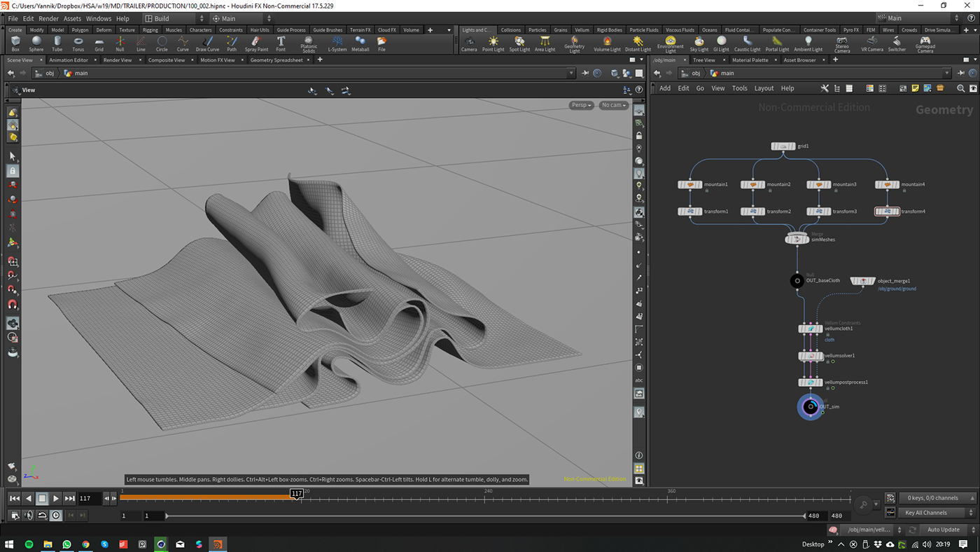
Task: Add a Camera from the shelf
Action: pos(469,44)
